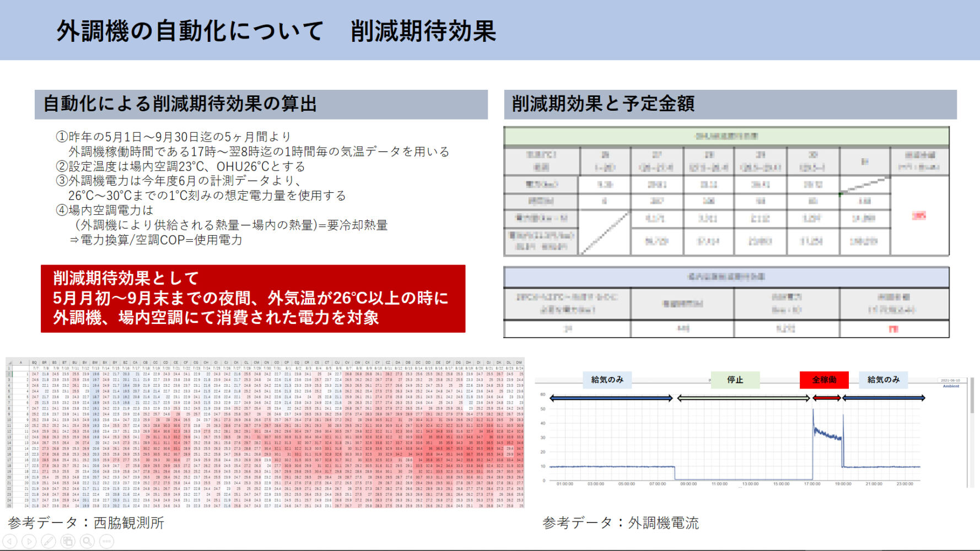This screenshot has width=980, height=551.
Task: Click the slide title 外調機の自動化について
Action: coord(190,31)
